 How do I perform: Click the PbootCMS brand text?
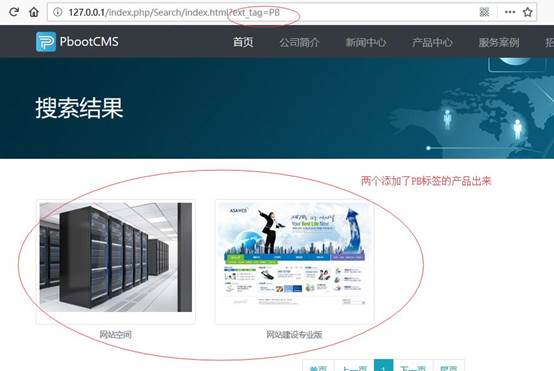(x=89, y=42)
